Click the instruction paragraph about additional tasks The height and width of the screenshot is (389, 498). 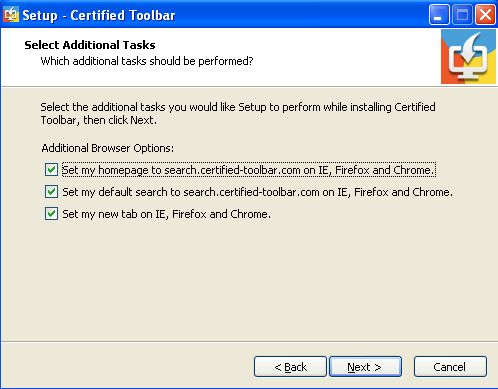click(238, 113)
